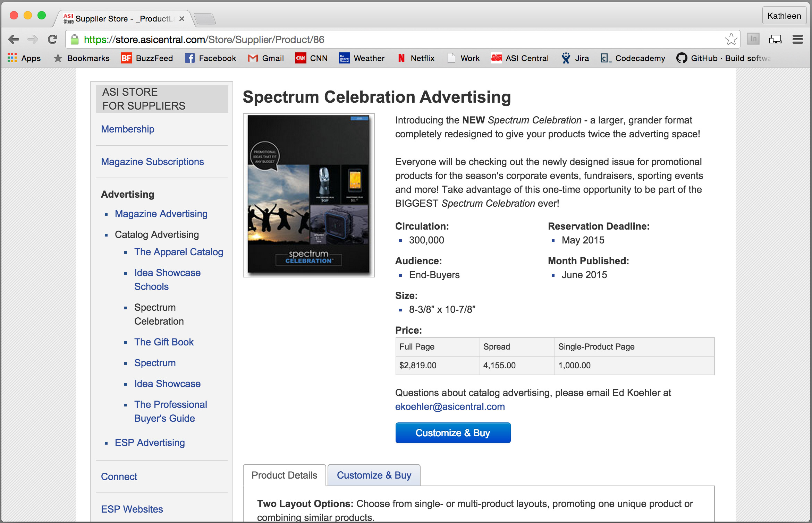Click the May 2015 reservation deadline
812x523 pixels.
click(x=583, y=240)
